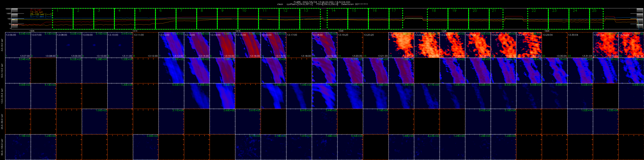The width and height of the screenshot is (644, 160).
Task: Click the 'clean' algorithm label
Action: tap(280, 4)
